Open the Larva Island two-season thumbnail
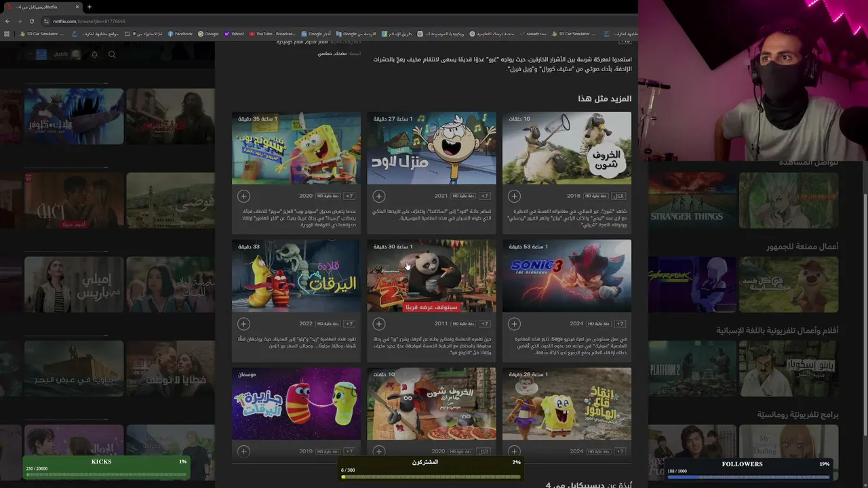This screenshot has height=488, width=868. click(296, 404)
